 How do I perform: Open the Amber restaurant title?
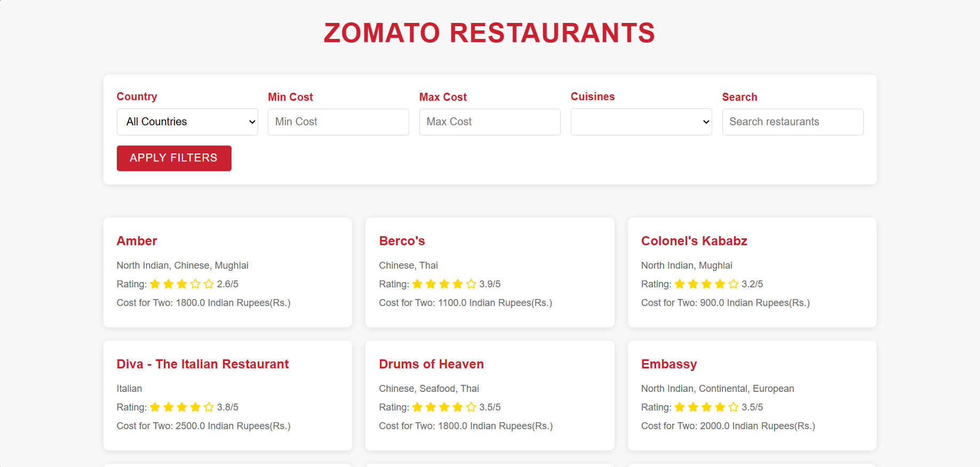coord(137,241)
